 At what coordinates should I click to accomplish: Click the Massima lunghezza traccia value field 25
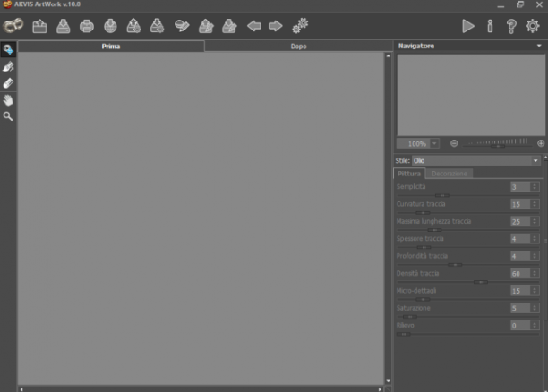coord(521,221)
